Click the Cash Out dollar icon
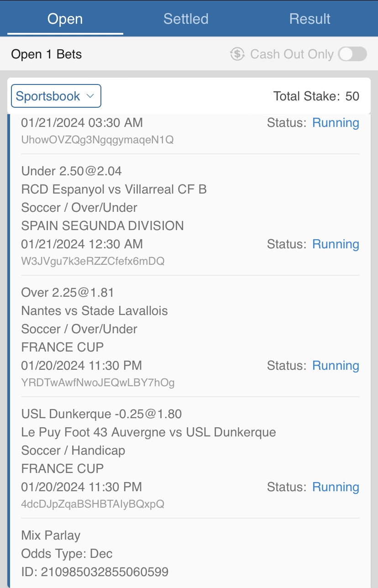 point(237,54)
